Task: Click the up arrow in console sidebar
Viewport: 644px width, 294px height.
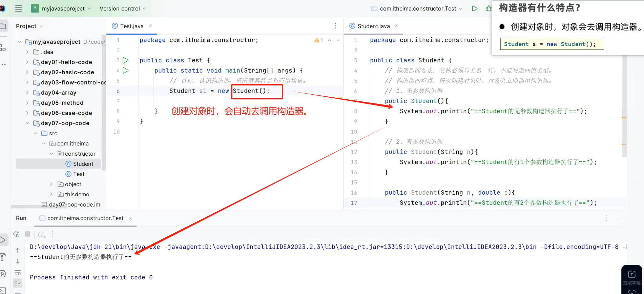Action: pyautogui.click(x=18, y=250)
